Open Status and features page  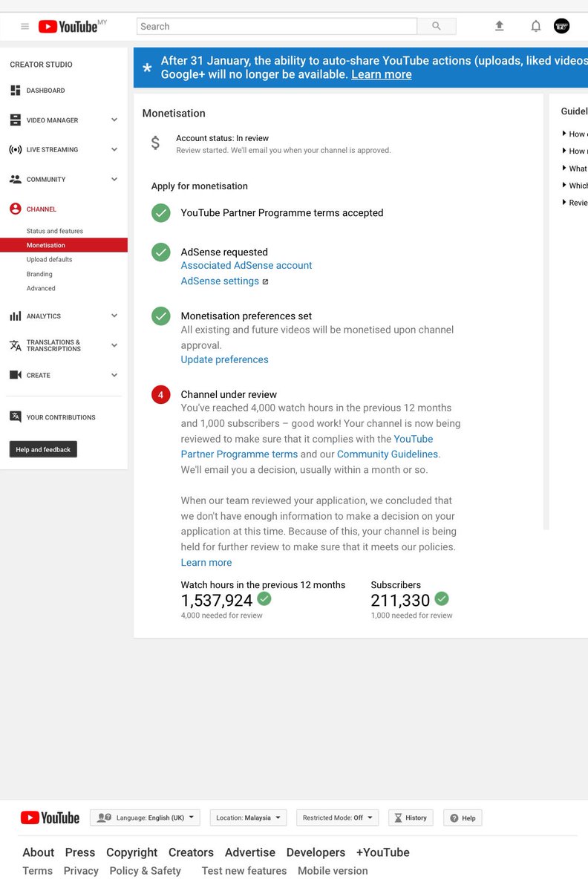[x=55, y=231]
